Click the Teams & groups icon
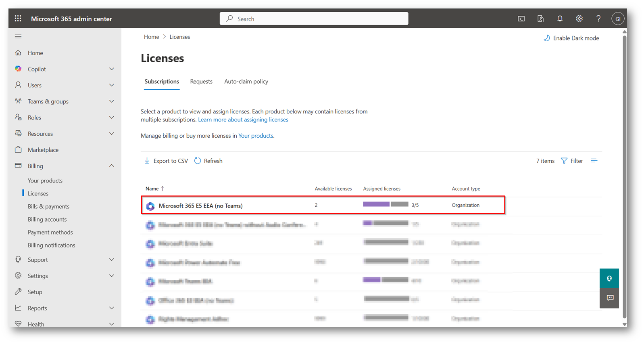This screenshot has height=344, width=644. (x=18, y=101)
